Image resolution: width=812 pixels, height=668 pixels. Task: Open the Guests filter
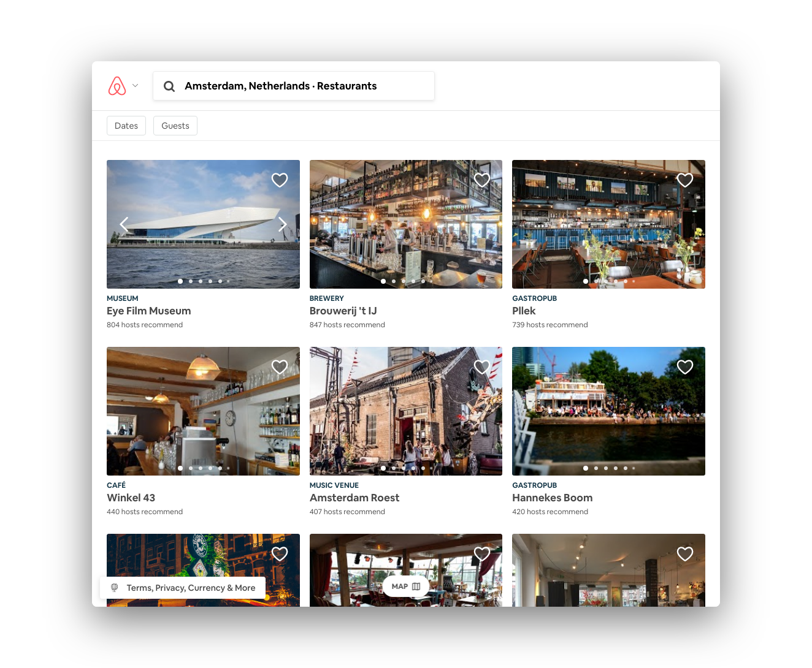[175, 126]
